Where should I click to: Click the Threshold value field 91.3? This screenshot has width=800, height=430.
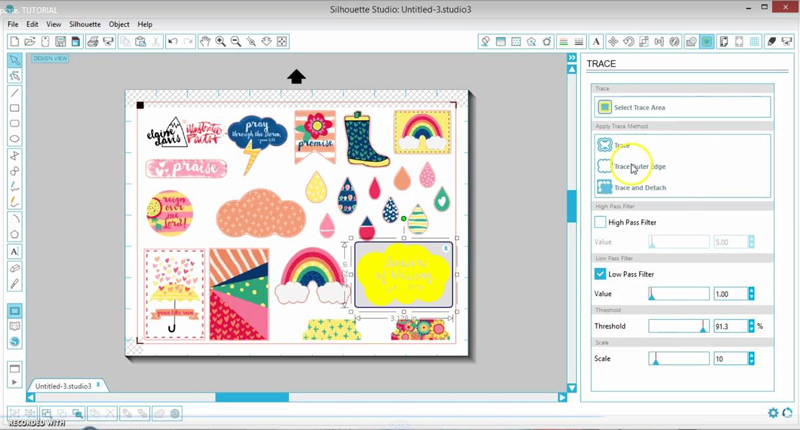point(730,326)
